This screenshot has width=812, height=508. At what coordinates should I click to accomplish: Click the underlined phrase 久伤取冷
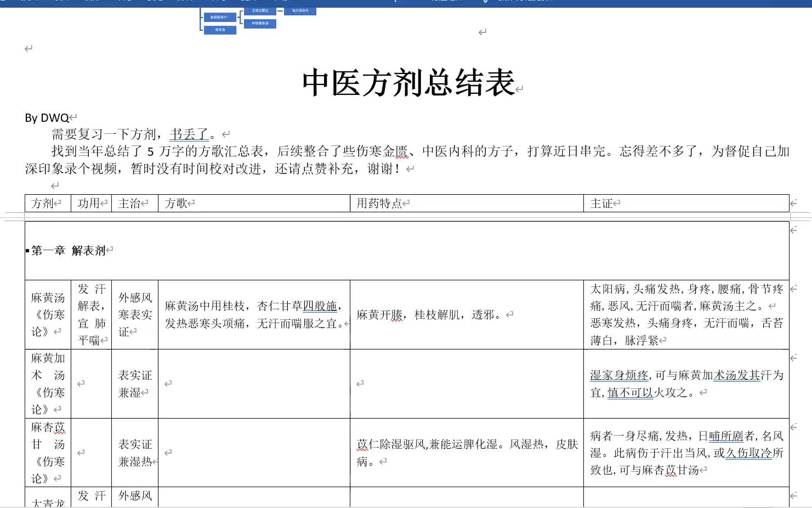748,453
